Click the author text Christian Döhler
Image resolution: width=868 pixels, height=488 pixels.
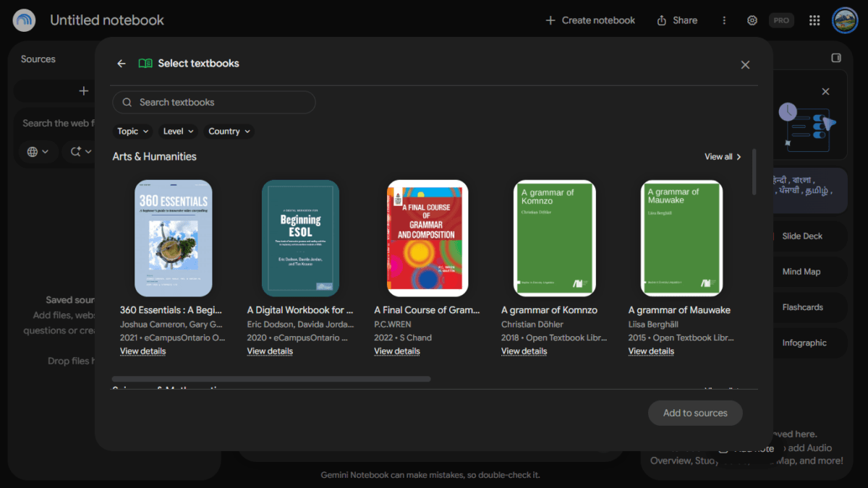click(x=532, y=325)
